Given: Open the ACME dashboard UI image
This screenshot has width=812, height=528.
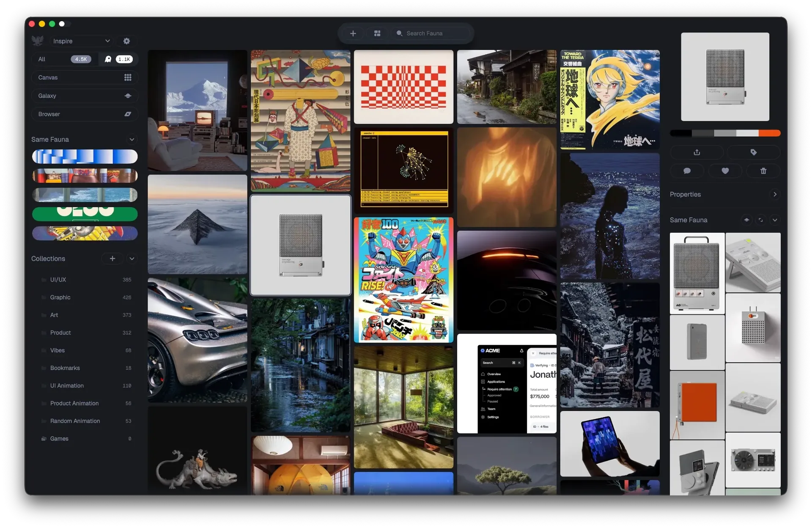Looking at the screenshot, I should coord(507,383).
